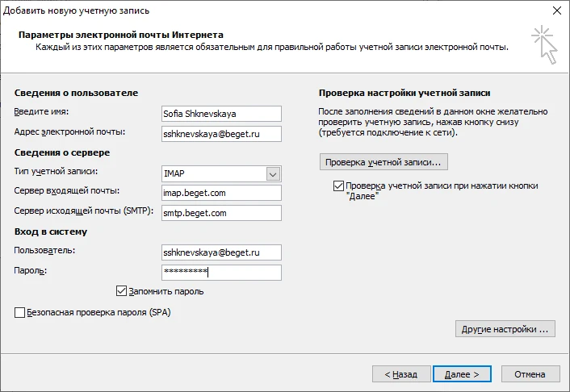The image size is (570, 392).
Task: Focus the 'Пароль' password field
Action: [x=220, y=273]
